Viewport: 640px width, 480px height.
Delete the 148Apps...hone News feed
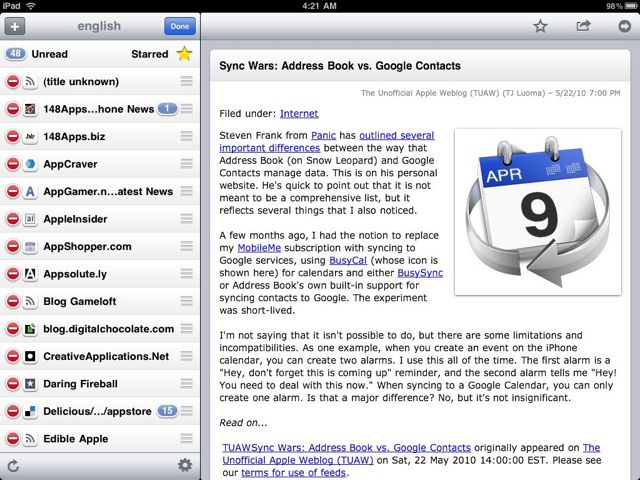[x=13, y=109]
